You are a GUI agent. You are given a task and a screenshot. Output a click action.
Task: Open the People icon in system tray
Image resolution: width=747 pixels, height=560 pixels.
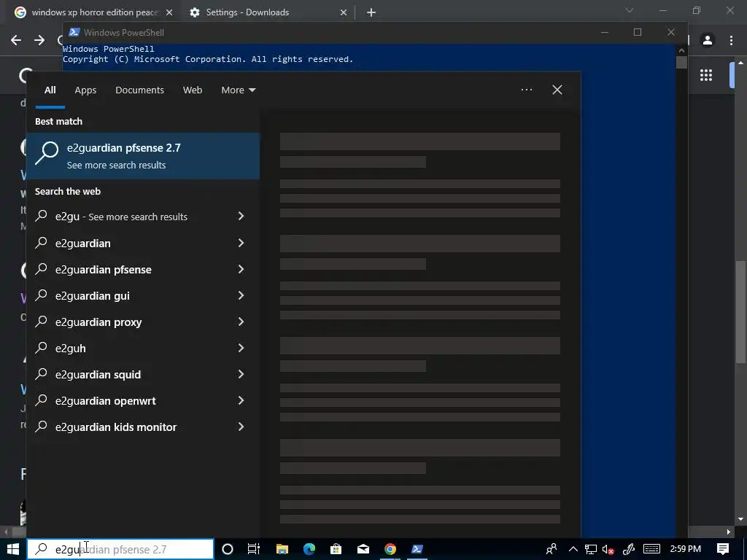tap(551, 549)
